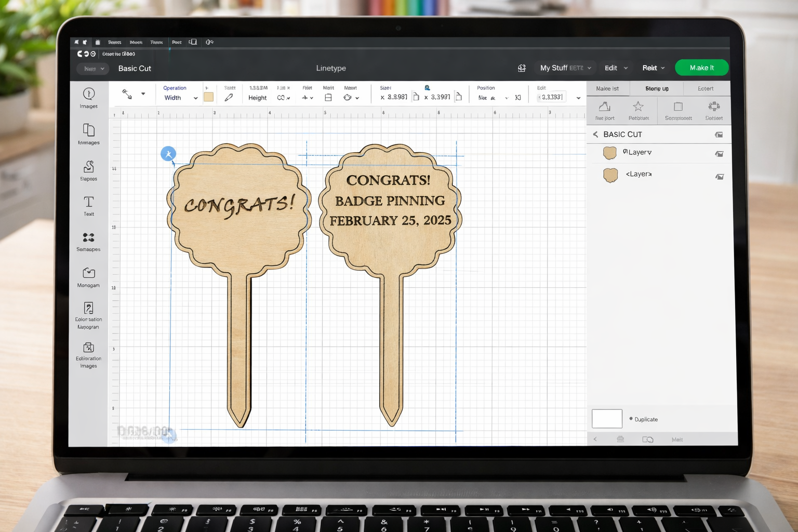Viewport: 798px width, 532px height.
Task: Click the notifications icon beside My Stuff
Action: pos(522,68)
